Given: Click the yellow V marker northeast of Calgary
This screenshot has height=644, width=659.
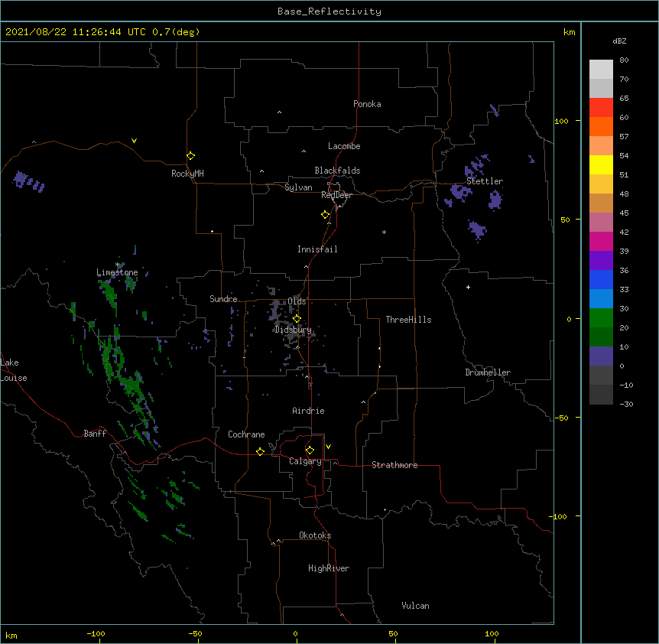Looking at the screenshot, I should click(328, 447).
